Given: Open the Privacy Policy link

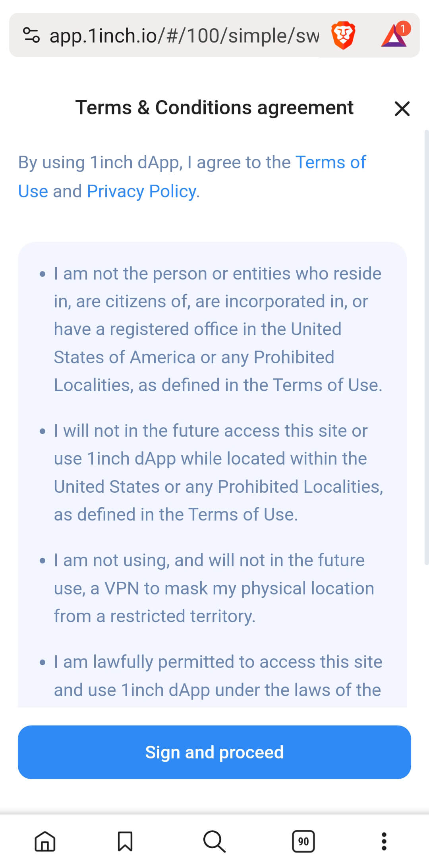Looking at the screenshot, I should (142, 191).
